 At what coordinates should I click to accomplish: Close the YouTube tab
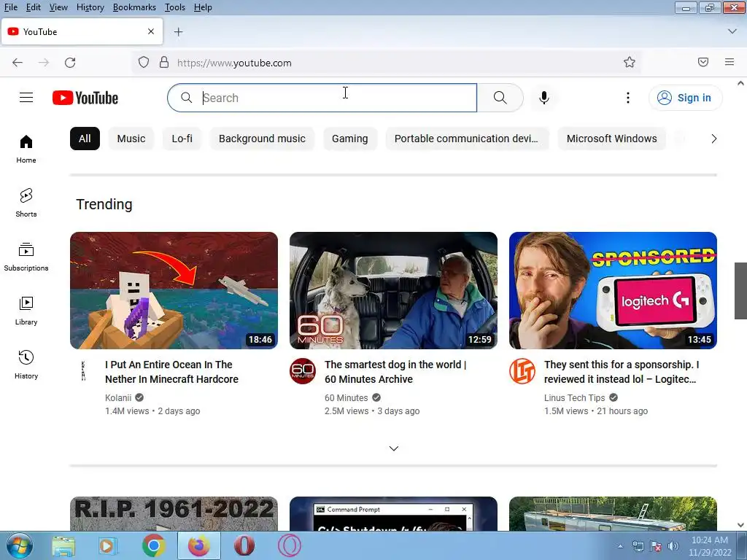point(151,31)
